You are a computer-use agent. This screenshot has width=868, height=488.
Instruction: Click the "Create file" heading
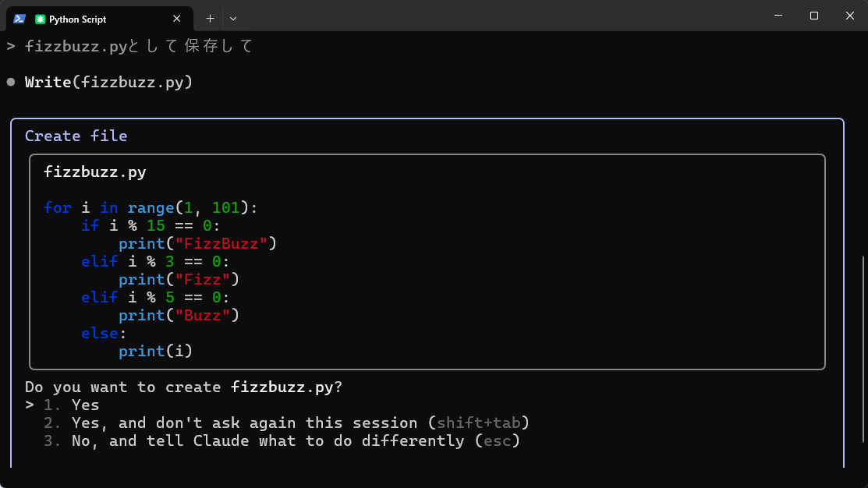click(x=76, y=136)
